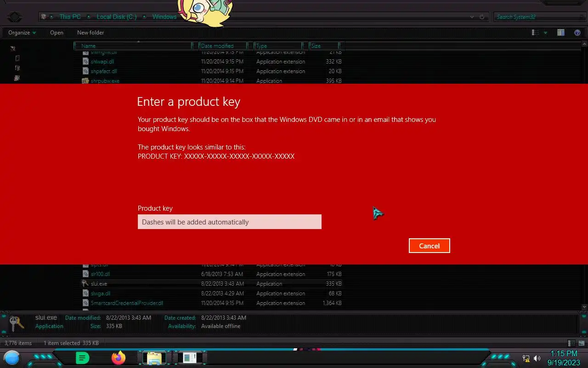
Task: Click Windows breadcrumb in address bar
Action: pyautogui.click(x=164, y=17)
